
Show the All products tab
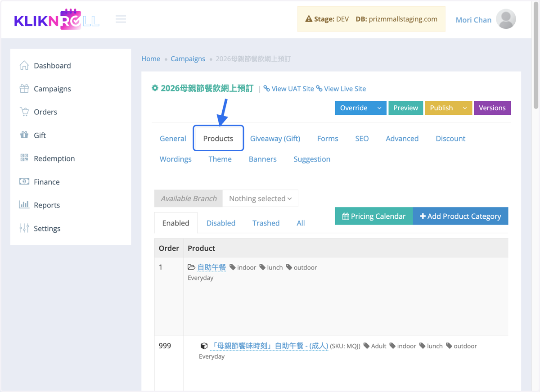point(301,223)
